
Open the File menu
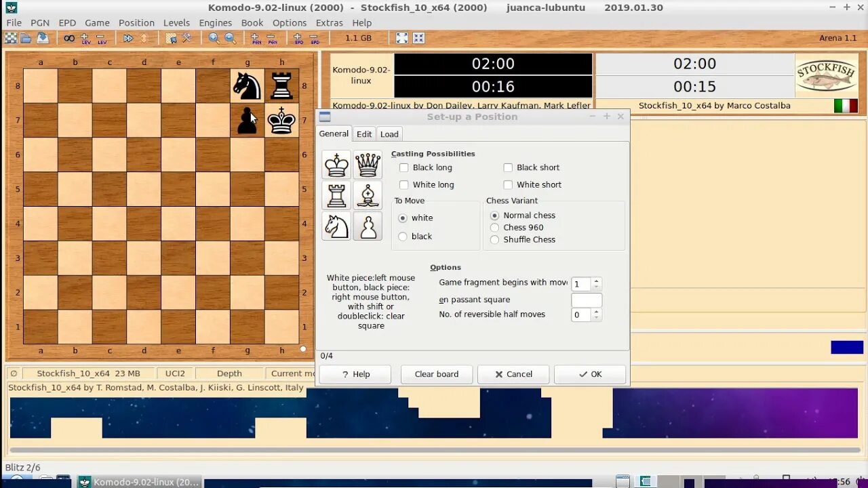pyautogui.click(x=14, y=22)
